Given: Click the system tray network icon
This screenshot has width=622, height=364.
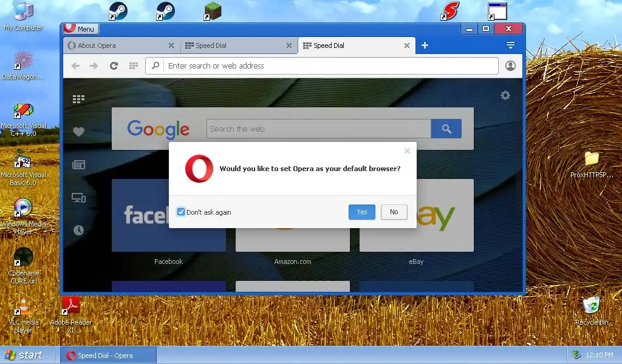Looking at the screenshot, I should pos(577,355).
